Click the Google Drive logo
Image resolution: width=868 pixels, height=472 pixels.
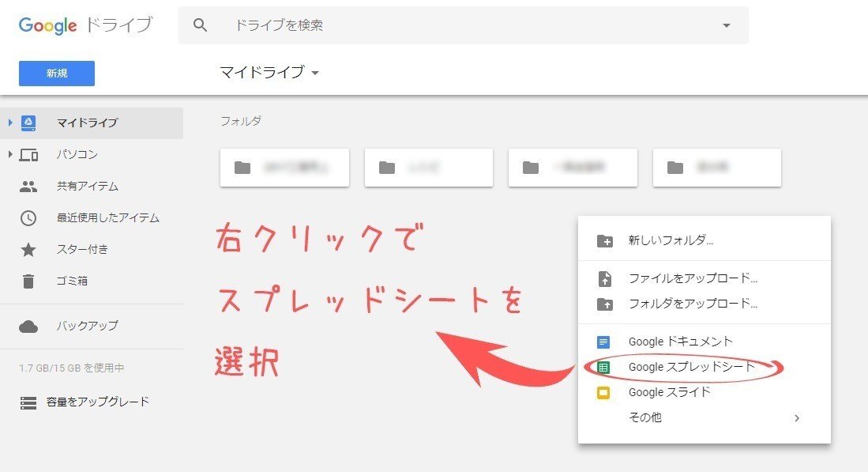85,25
